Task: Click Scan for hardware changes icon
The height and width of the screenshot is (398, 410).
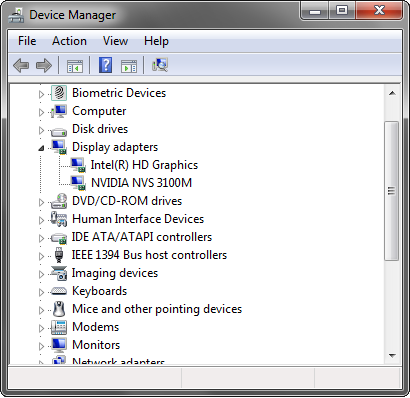Action: 160,65
